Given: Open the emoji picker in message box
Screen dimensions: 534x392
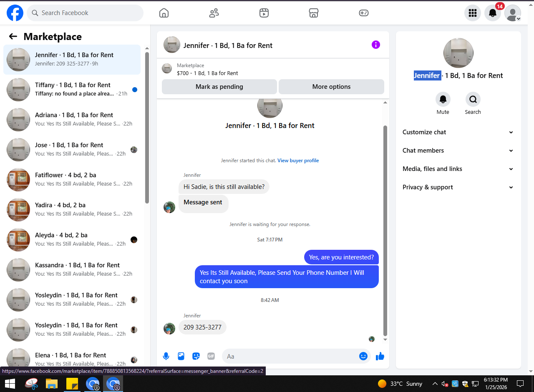Looking at the screenshot, I should pyautogui.click(x=363, y=356).
